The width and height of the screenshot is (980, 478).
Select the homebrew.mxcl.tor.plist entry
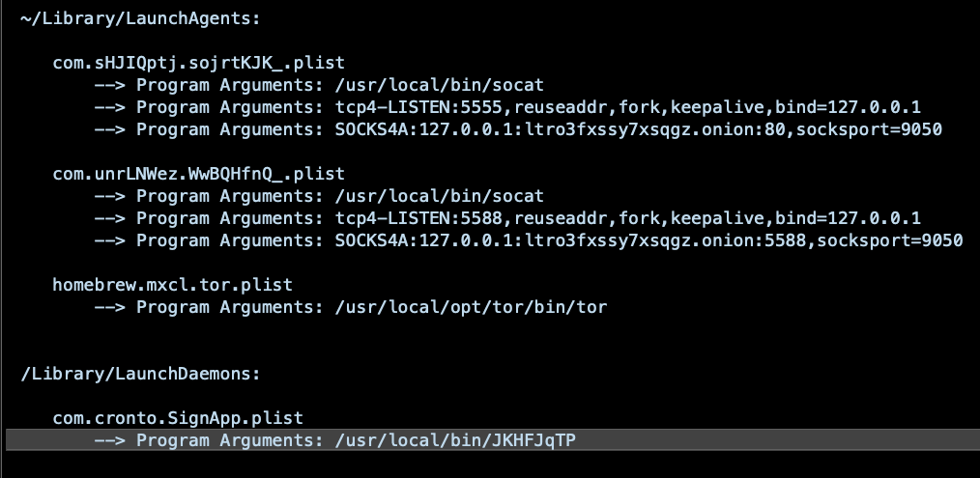(x=172, y=285)
